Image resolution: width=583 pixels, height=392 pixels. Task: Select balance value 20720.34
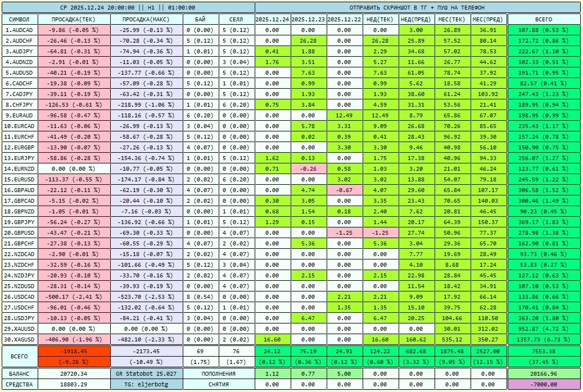74,374
